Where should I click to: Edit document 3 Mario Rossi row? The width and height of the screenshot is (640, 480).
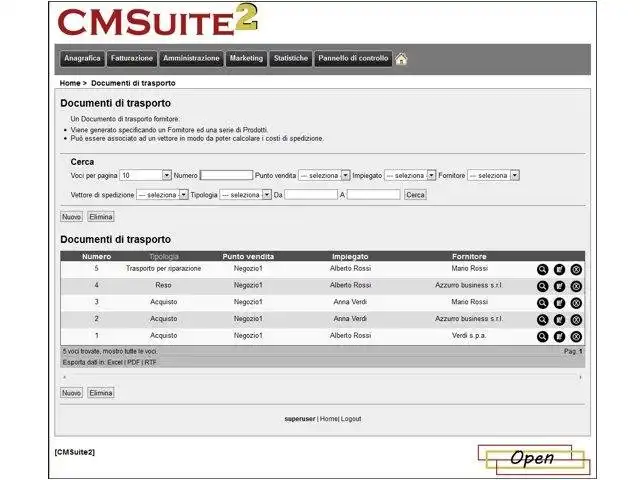pyautogui.click(x=559, y=303)
